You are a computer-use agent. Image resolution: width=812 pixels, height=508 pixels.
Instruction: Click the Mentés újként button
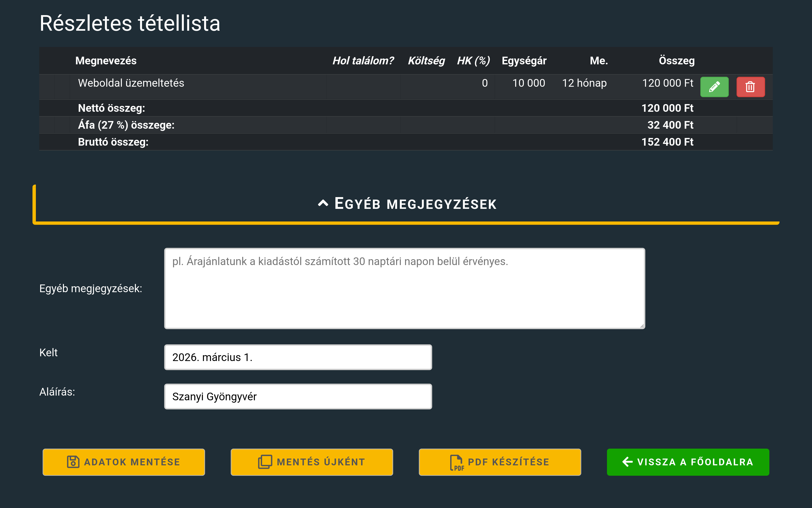point(312,462)
